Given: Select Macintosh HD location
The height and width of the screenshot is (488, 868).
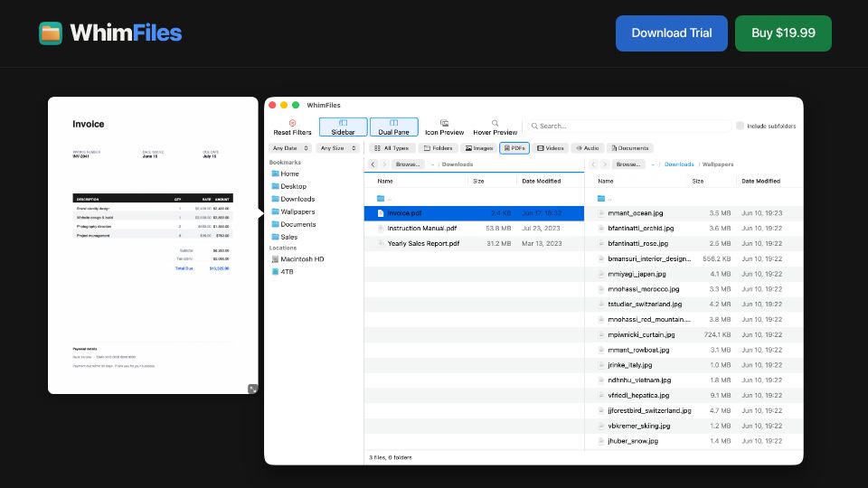Looking at the screenshot, I should [297, 259].
